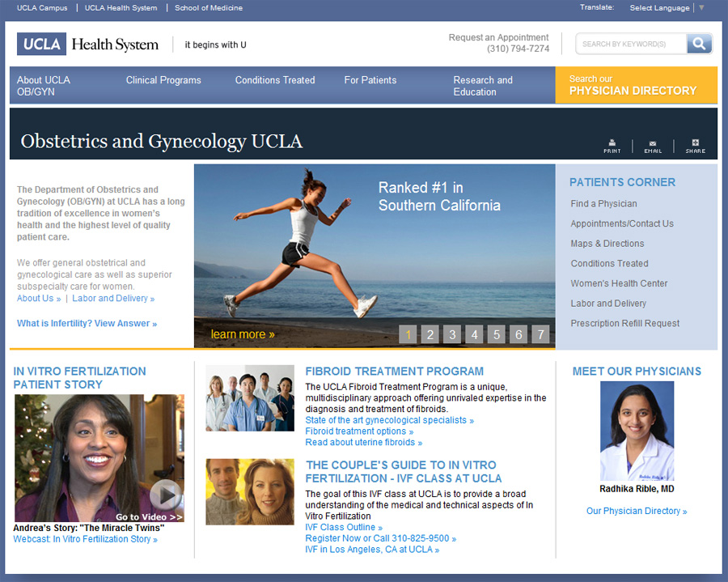The image size is (728, 582).
Task: Click the Patients Corner heading
Action: click(622, 182)
